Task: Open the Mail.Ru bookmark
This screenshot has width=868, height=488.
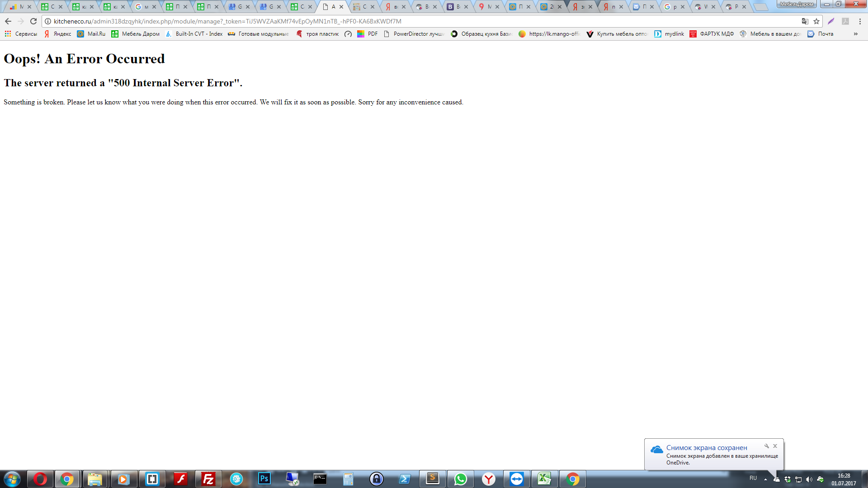Action: (x=91, y=34)
